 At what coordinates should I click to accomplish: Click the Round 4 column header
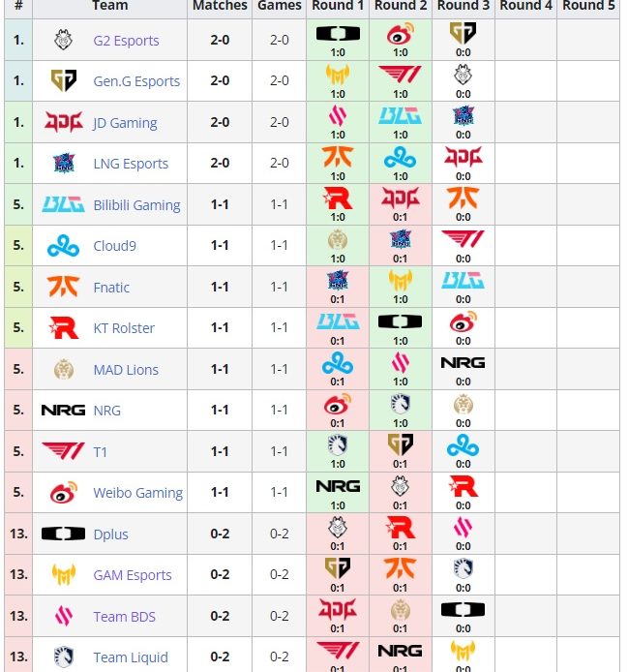coord(526,6)
